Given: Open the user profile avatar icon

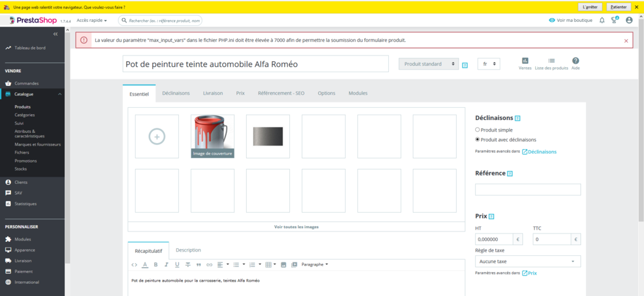Looking at the screenshot, I should 629,20.
